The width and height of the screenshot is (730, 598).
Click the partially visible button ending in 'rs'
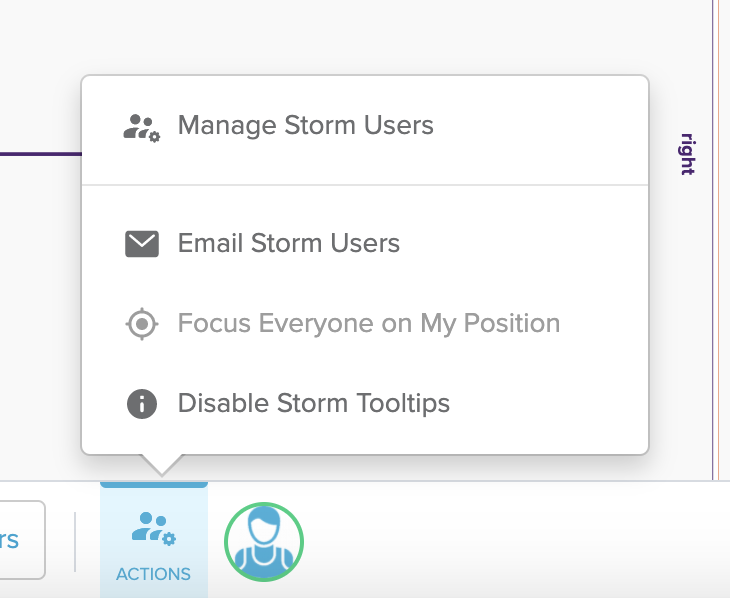(21, 540)
